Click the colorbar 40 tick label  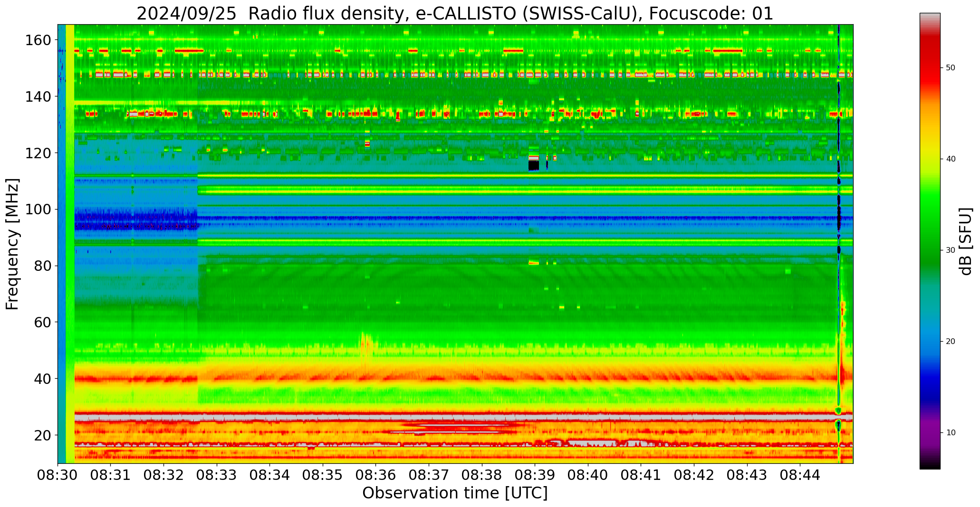(951, 159)
